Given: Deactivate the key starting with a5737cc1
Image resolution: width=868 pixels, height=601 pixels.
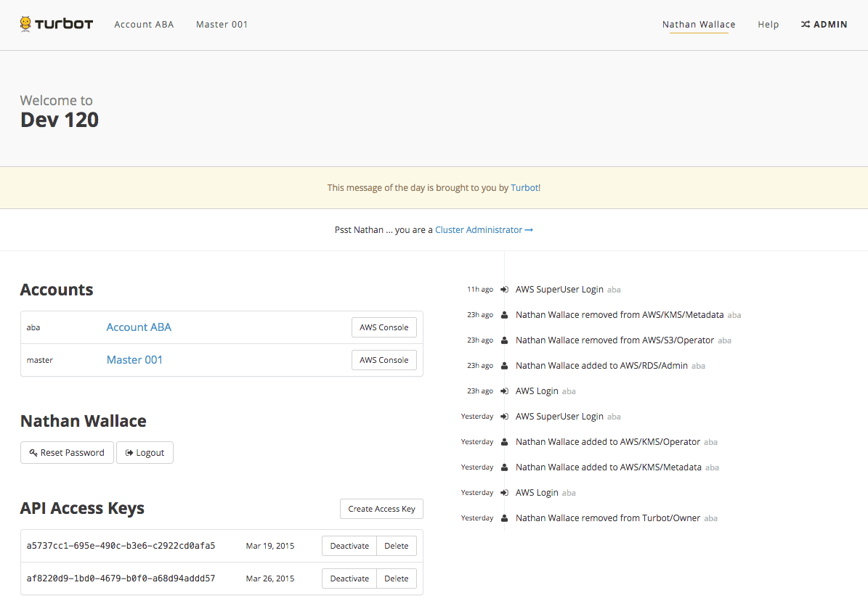Looking at the screenshot, I should (x=349, y=547).
